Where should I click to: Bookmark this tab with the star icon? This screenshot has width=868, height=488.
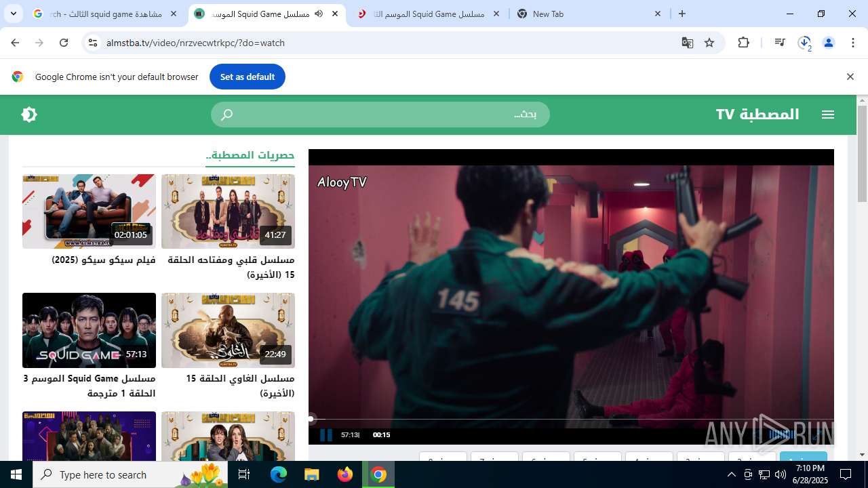[709, 43]
